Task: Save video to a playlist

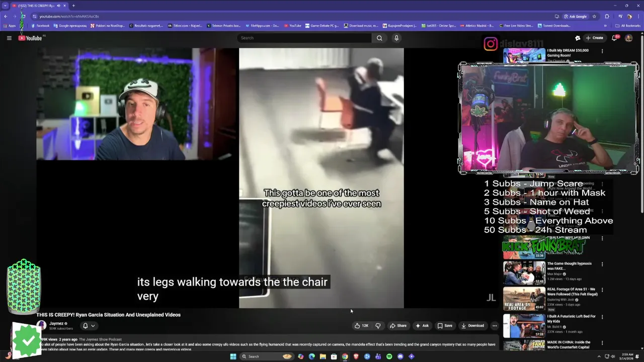Action: point(445,325)
